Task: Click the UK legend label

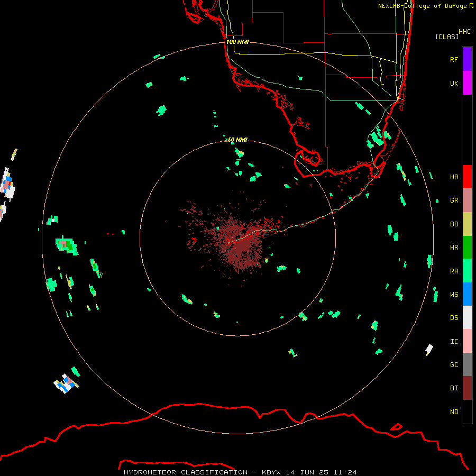Action: pyautogui.click(x=454, y=83)
